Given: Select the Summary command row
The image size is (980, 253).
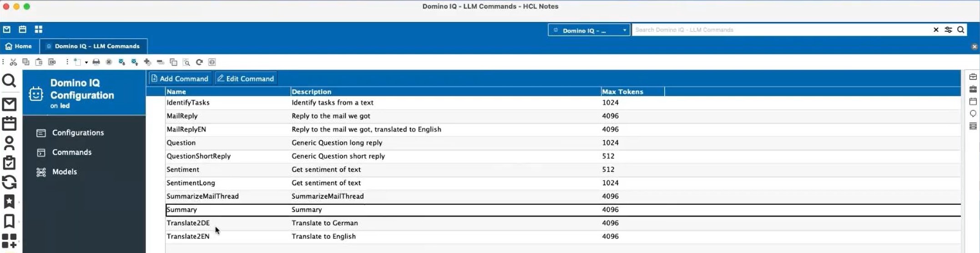Looking at the screenshot, I should [x=563, y=210].
